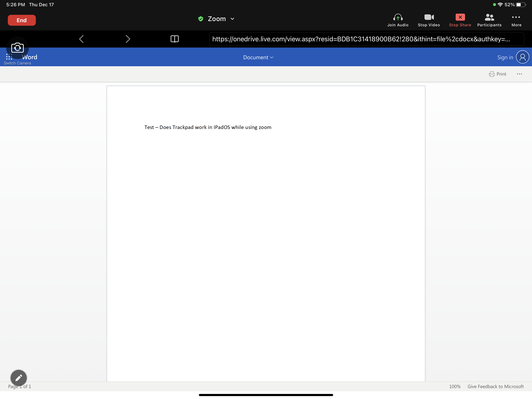Open Zoom's More options menu
Image resolution: width=532 pixels, height=399 pixels.
point(516,18)
